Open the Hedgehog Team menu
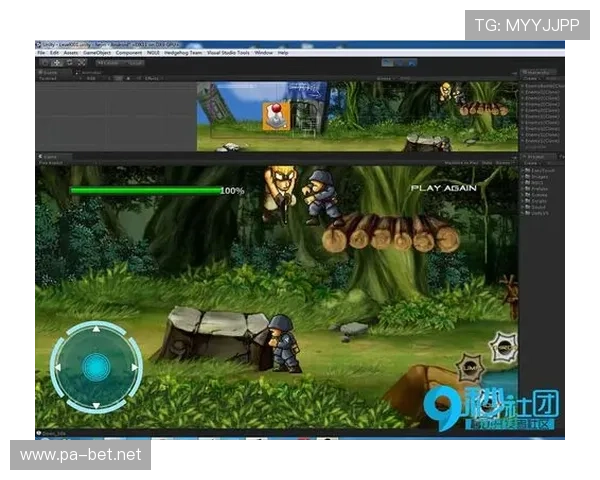Viewport: 600px width, 480px height. click(183, 53)
